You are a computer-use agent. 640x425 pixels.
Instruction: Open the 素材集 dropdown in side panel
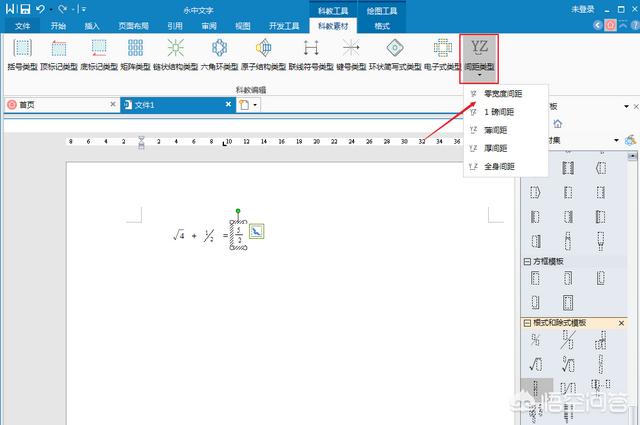pyautogui.click(x=616, y=140)
